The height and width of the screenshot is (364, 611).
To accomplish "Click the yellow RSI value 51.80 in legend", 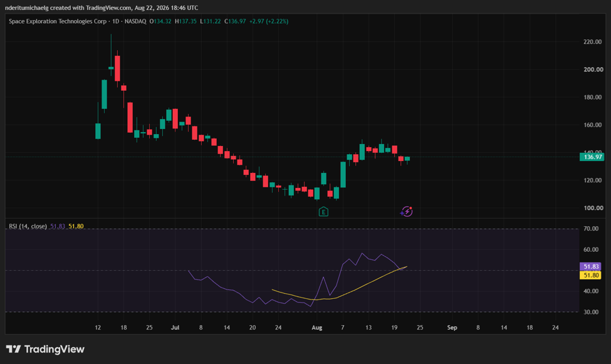I will pos(76,226).
